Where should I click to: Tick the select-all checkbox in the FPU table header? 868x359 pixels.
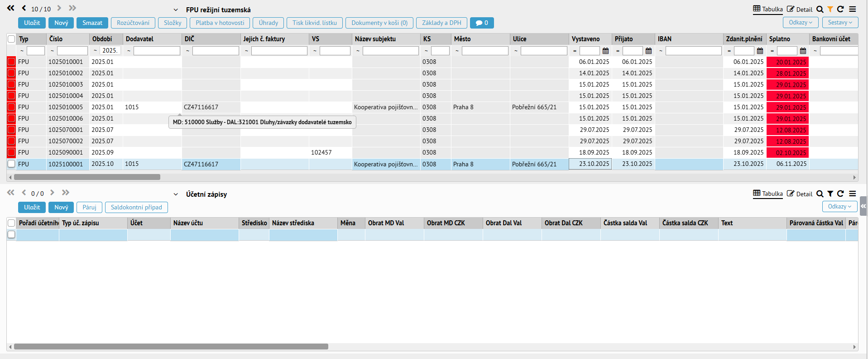(11, 39)
